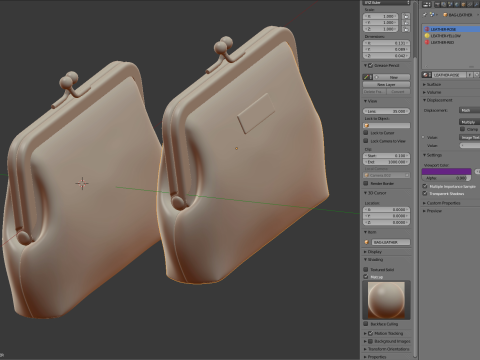Click the LEATHER-ROSE material sphere icon
Screen dimensions: 480x360
[x=427, y=29]
